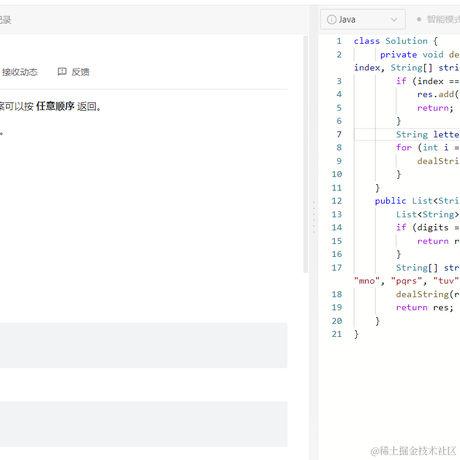This screenshot has width=460, height=460.
Task: Click 'String[] str' on line 17
Action: click(x=427, y=268)
